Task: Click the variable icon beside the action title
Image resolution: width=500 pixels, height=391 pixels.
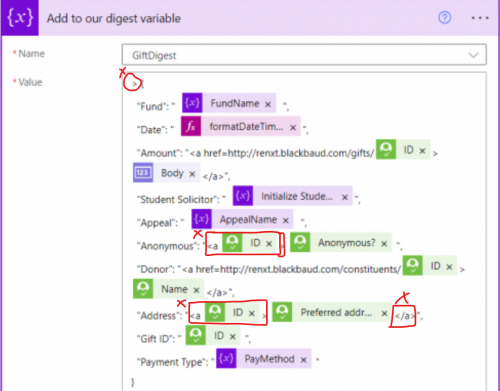Action: click(x=20, y=18)
